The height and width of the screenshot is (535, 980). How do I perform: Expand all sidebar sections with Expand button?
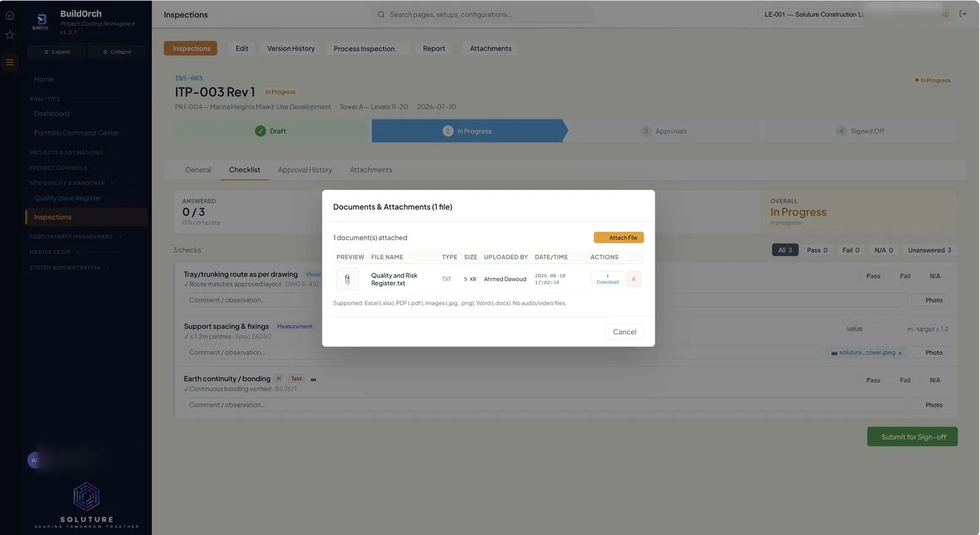[57, 52]
